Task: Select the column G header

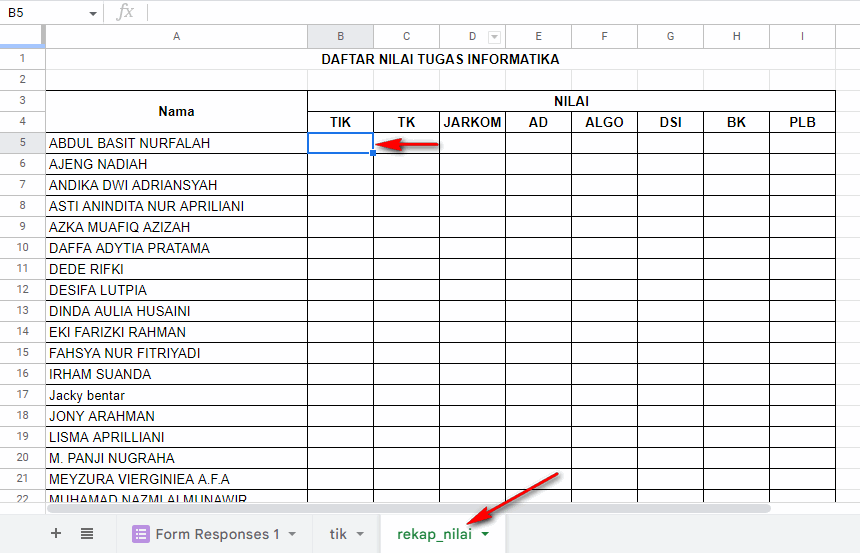Action: [x=670, y=36]
